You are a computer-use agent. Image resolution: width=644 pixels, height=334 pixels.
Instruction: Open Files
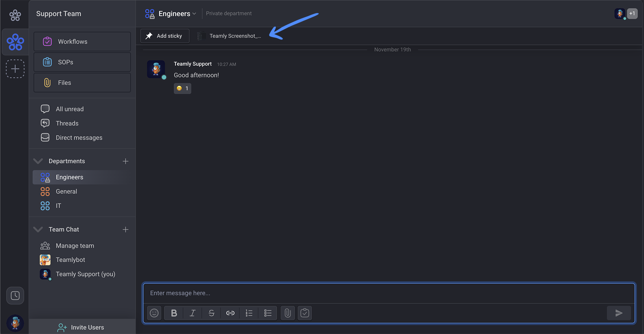(82, 83)
